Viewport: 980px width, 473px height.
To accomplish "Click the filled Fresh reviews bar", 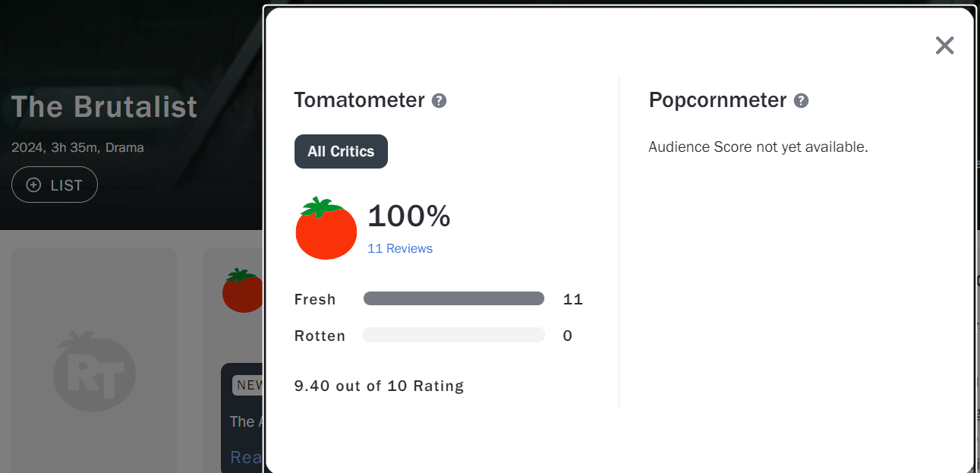I will 454,298.
